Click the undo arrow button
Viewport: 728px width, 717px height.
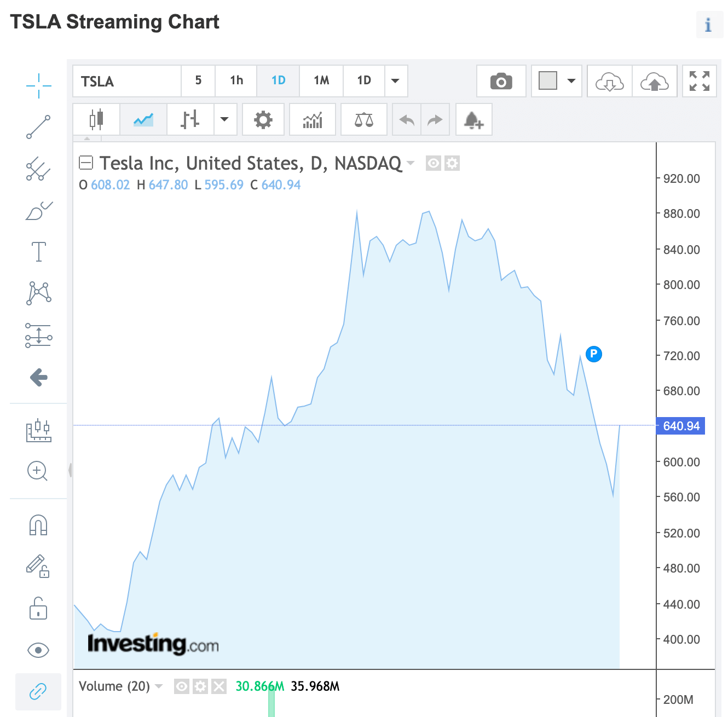tap(407, 119)
